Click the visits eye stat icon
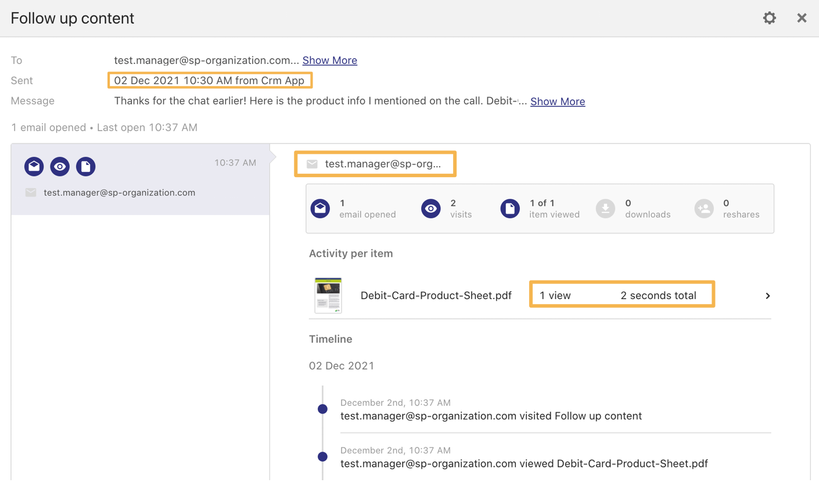The image size is (819, 504). (x=430, y=208)
